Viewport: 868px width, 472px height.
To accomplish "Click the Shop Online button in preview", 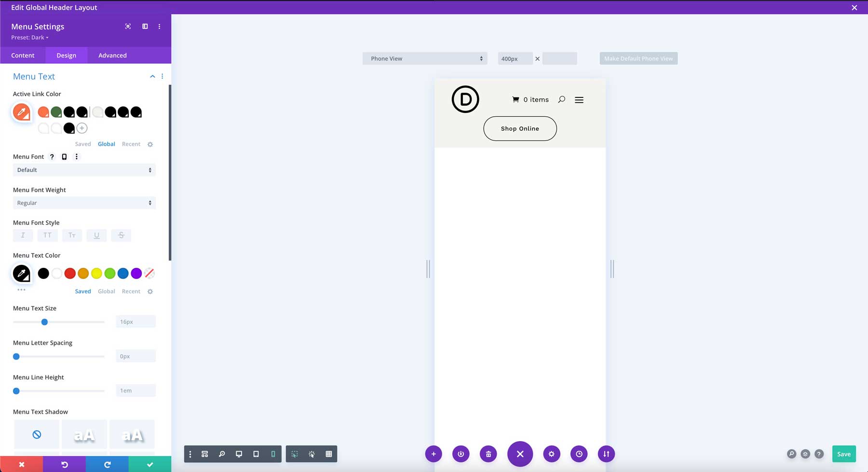I will click(520, 128).
